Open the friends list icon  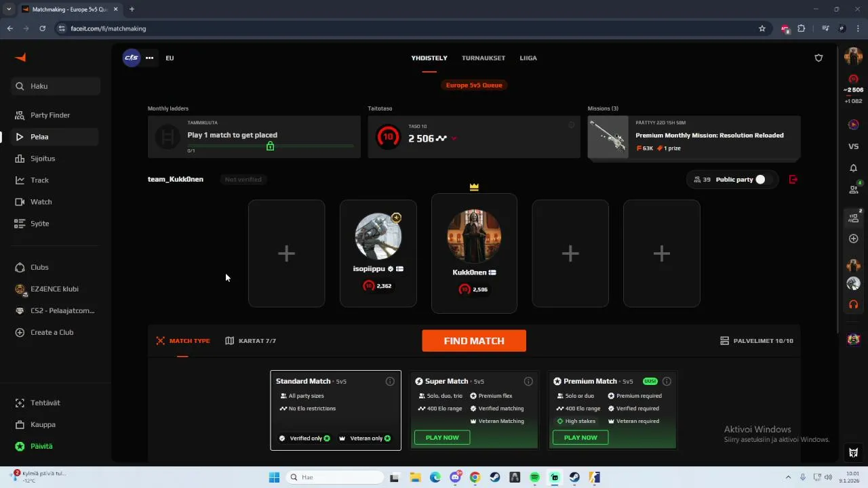coord(854,190)
